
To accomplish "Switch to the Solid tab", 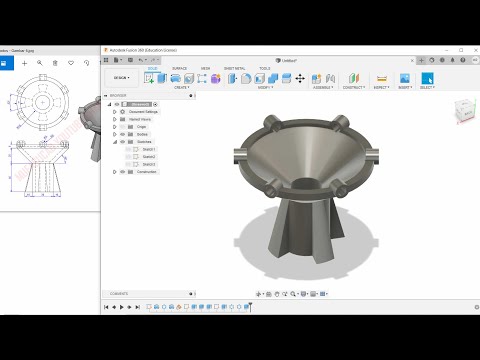I will 152,68.
